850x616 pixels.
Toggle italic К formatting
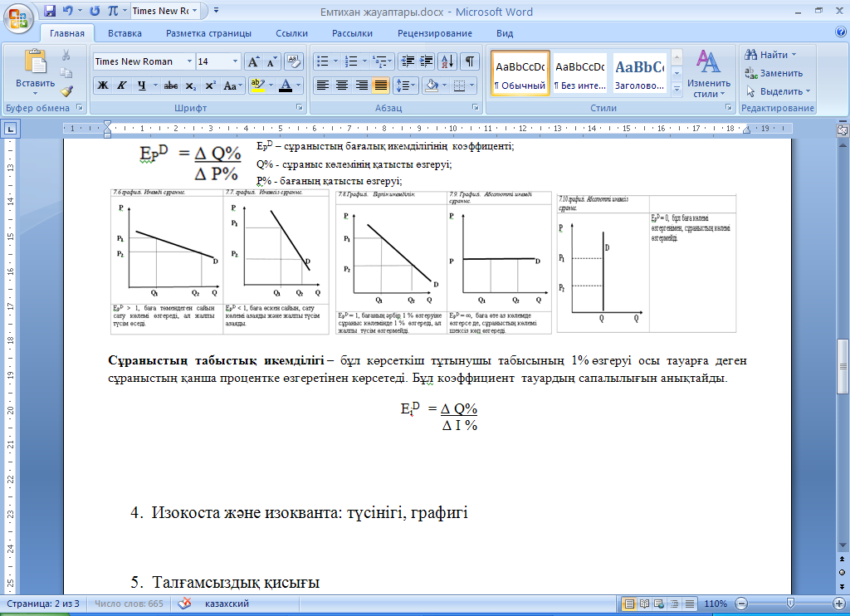(122, 86)
